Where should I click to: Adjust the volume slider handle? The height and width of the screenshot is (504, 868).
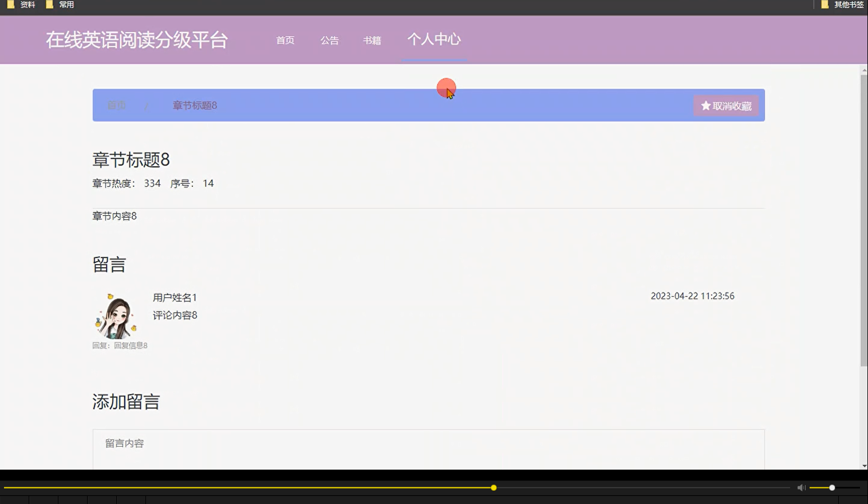coord(831,487)
